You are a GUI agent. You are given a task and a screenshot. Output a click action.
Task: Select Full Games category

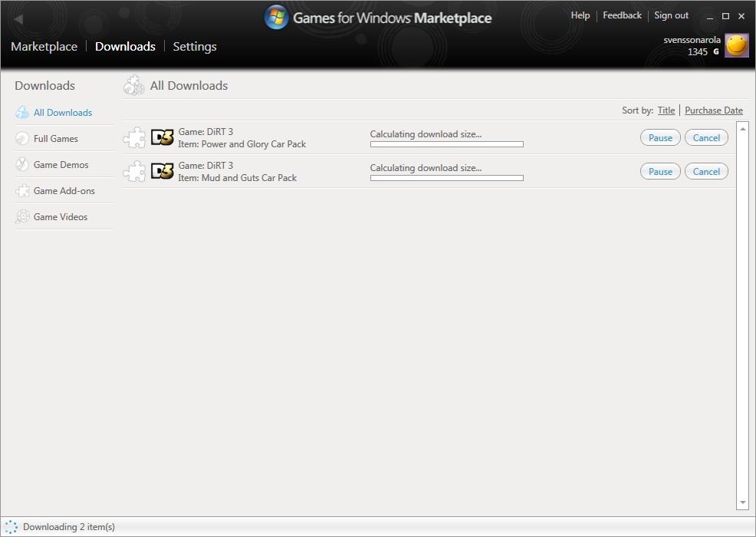[55, 139]
